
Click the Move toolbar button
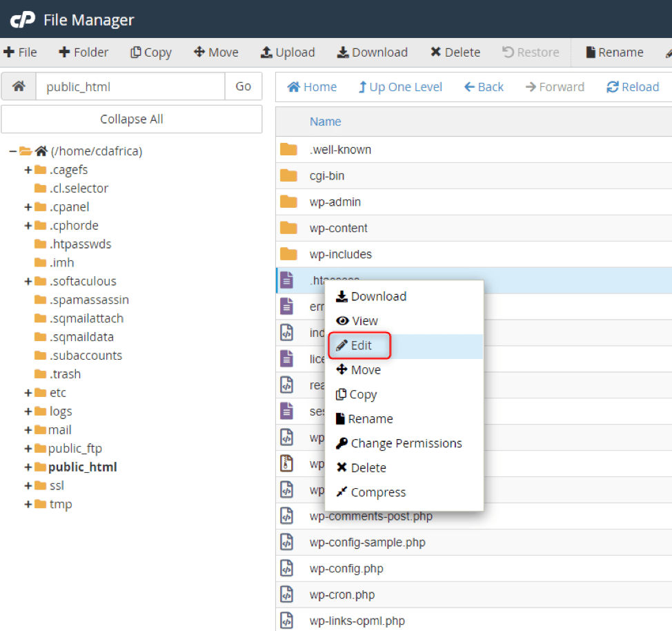tap(216, 52)
